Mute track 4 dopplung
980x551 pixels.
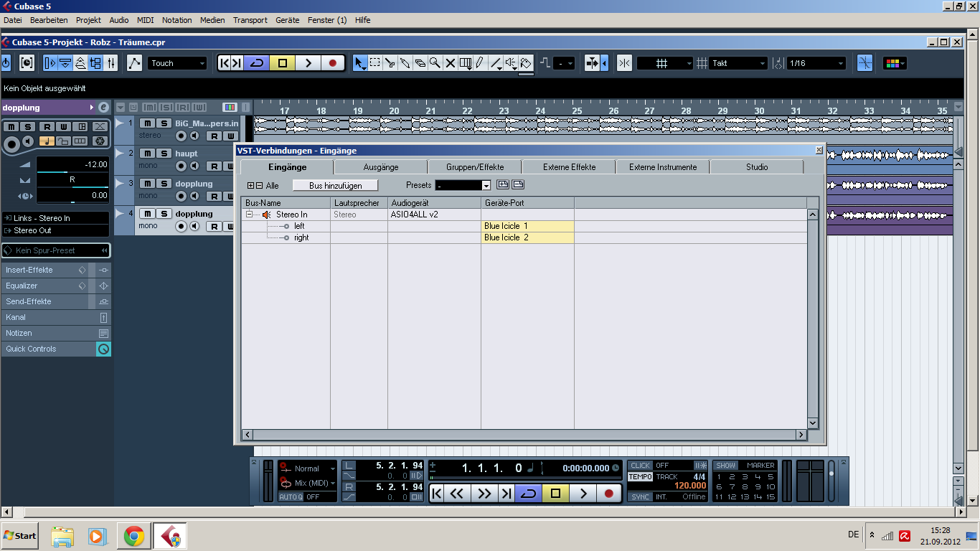click(148, 214)
